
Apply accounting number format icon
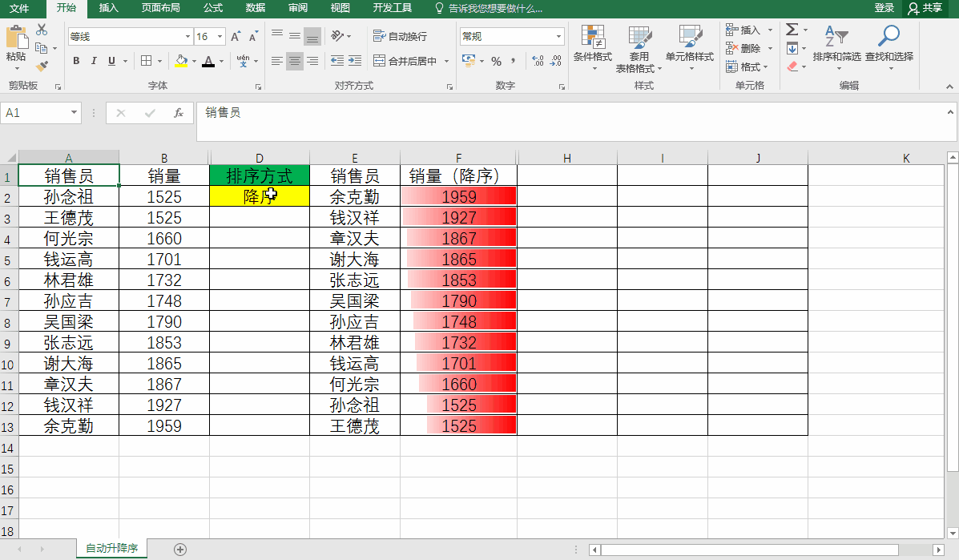(469, 61)
